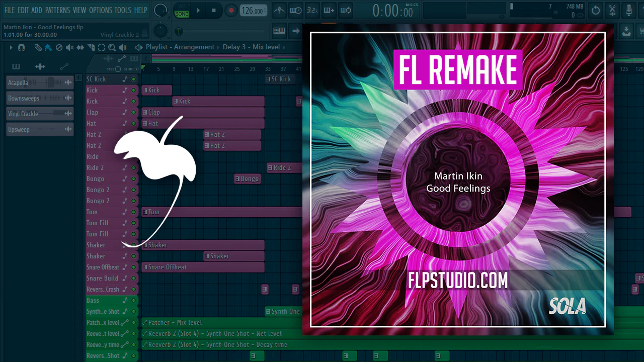The width and height of the screenshot is (644, 362).
Task: Click the master volume knob
Action: [x=160, y=10]
